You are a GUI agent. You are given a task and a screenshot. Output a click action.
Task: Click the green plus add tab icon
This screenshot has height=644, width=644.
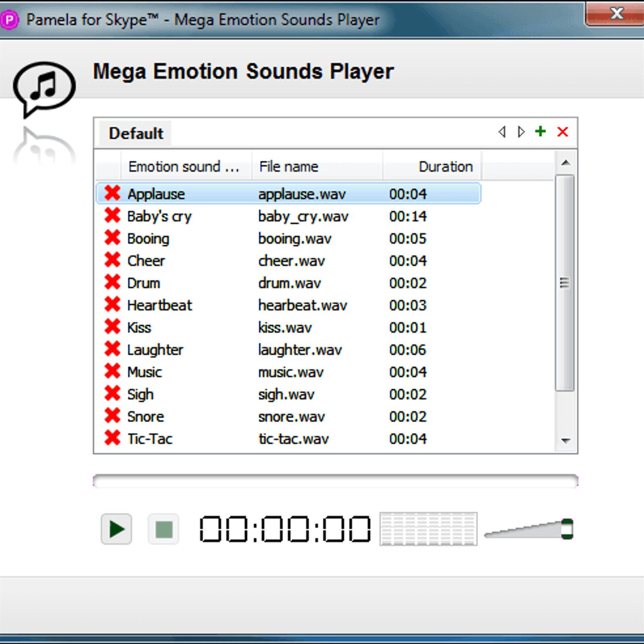pyautogui.click(x=541, y=131)
